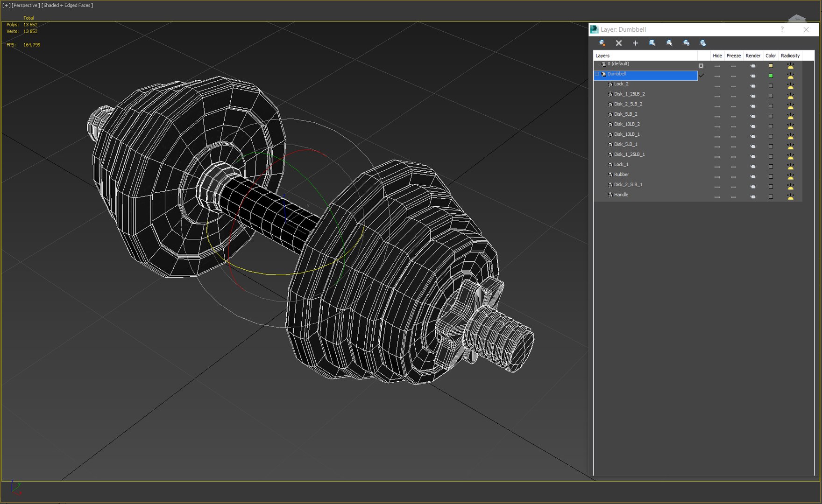Click the Freeze column header
Image resolution: width=822 pixels, height=504 pixels.
click(734, 56)
